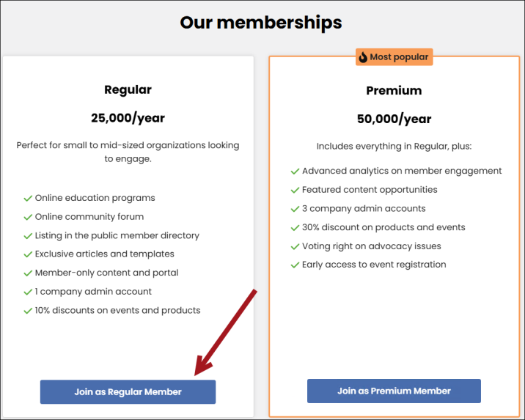The image size is (525, 420).
Task: Click the flame icon in the Most popular badge
Action: 363,57
